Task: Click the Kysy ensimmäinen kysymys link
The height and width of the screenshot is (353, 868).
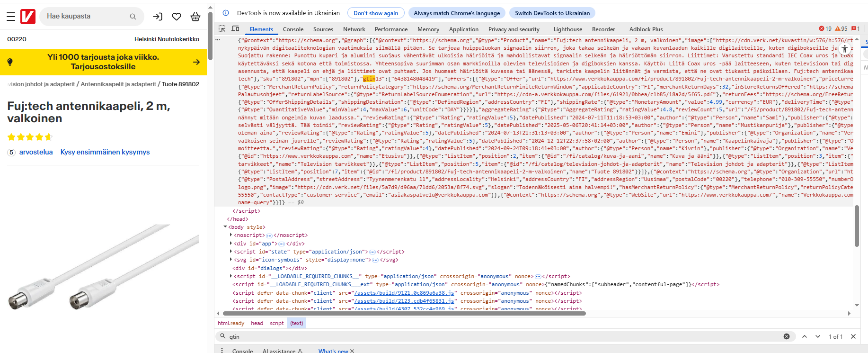Action: [x=105, y=152]
